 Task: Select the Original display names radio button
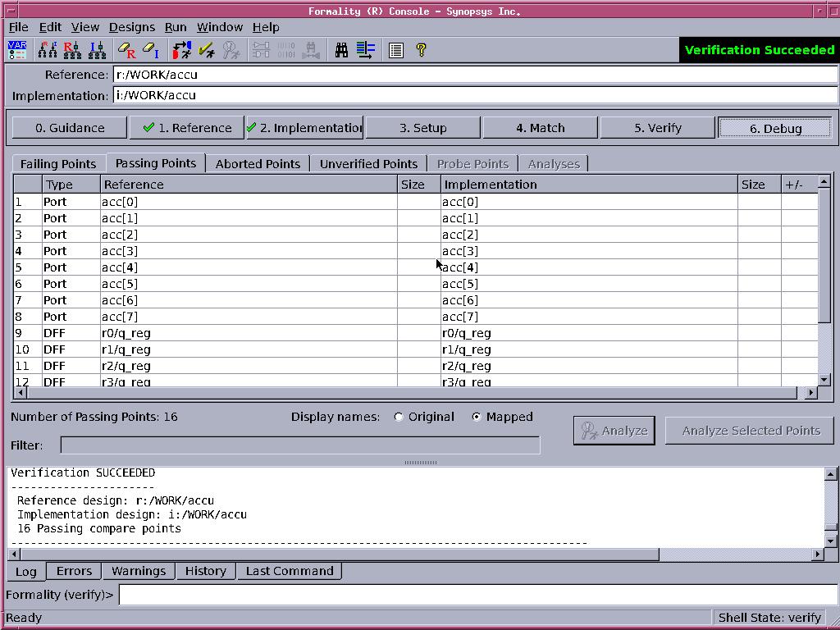point(398,417)
